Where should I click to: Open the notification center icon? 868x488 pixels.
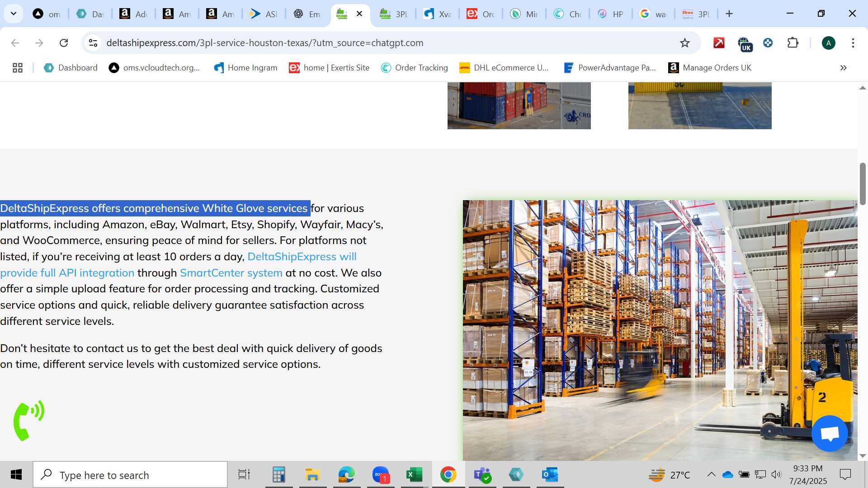coord(845,474)
